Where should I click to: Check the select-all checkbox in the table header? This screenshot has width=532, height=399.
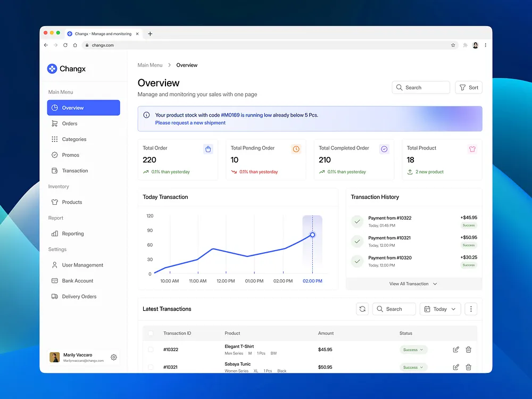151,333
